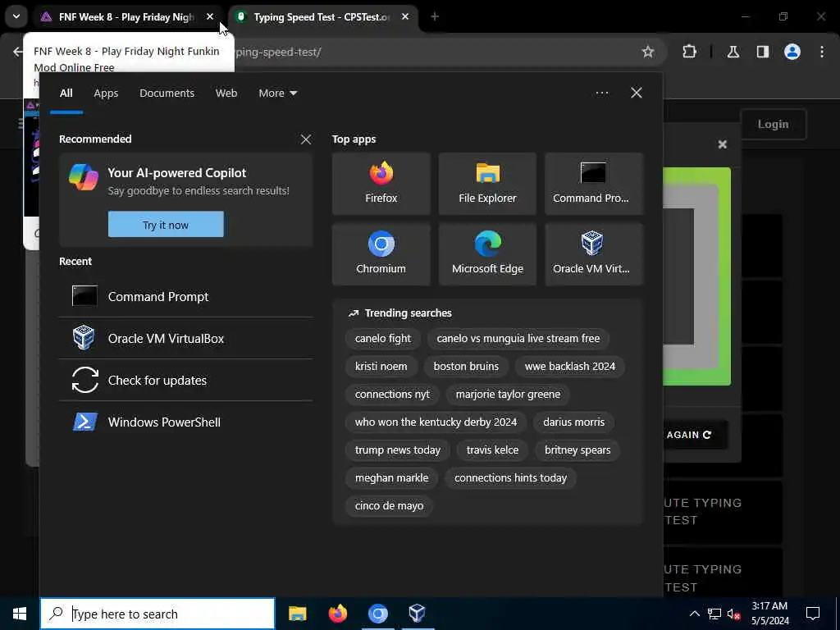
Task: Switch to the Apps search tab
Action: click(106, 94)
